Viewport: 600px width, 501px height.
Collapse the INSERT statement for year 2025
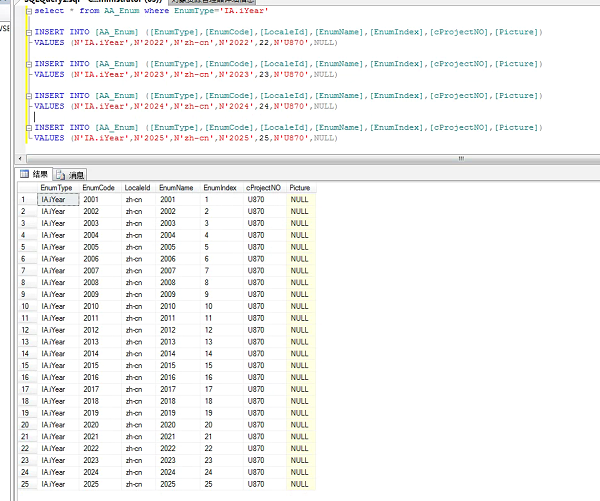(x=29, y=128)
